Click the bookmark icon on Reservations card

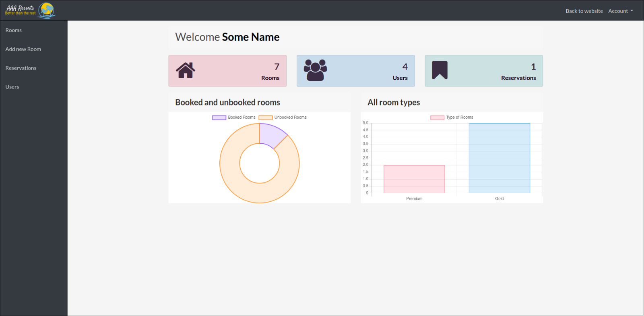(440, 70)
